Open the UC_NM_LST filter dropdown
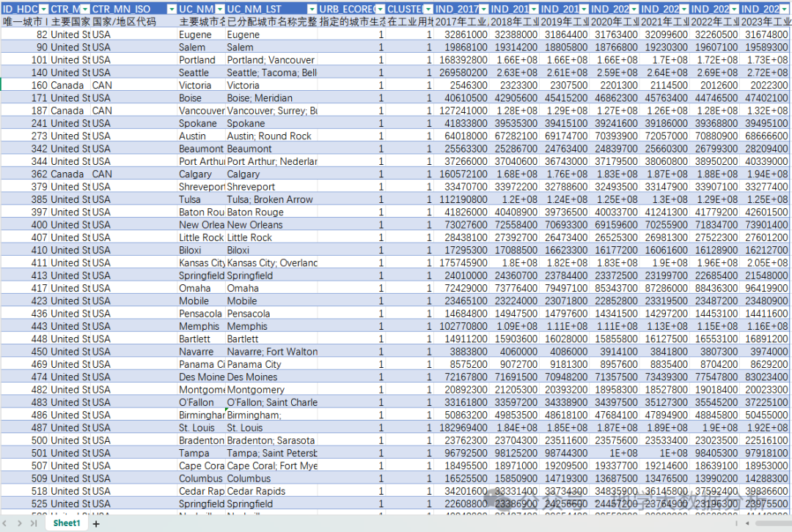Viewport: 792px width, 532px height. (x=312, y=9)
